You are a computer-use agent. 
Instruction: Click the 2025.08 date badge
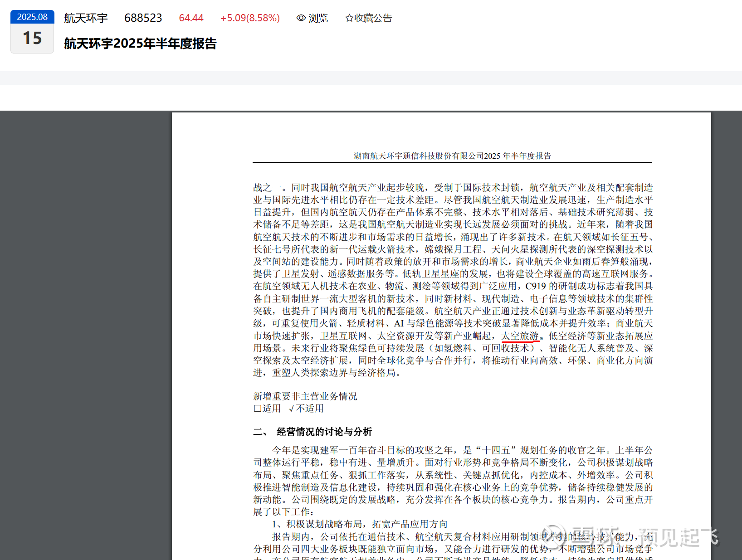[32, 17]
